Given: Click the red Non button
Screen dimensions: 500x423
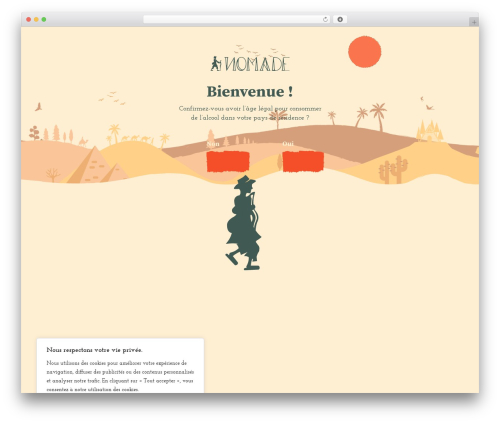Looking at the screenshot, I should click(228, 162).
